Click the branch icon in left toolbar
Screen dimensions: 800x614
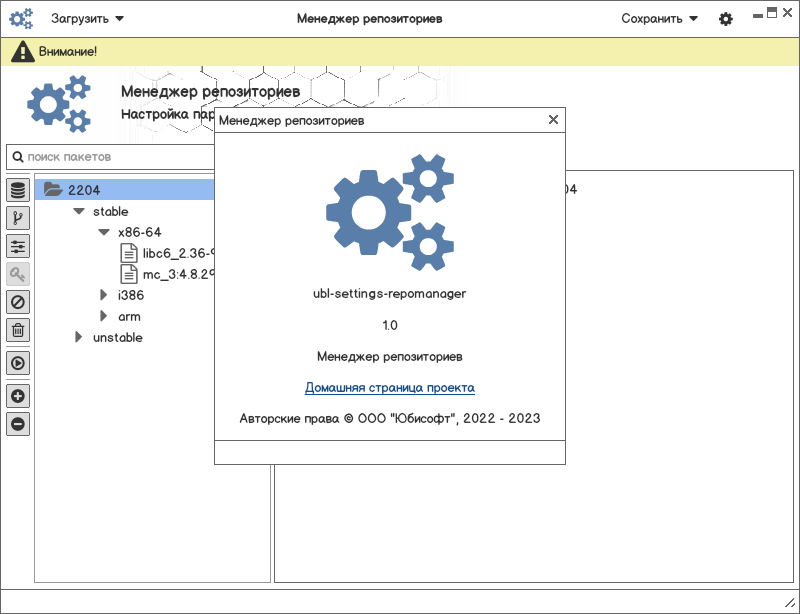18,218
